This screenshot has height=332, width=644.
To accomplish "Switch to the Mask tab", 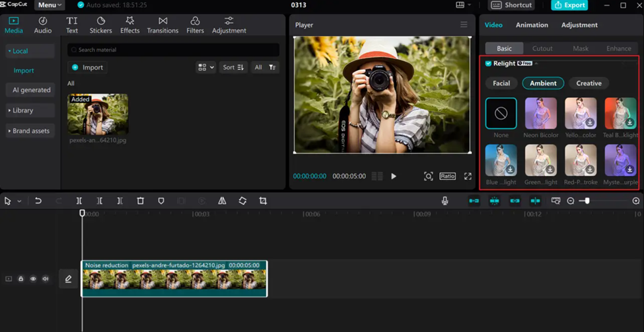I will tap(580, 48).
